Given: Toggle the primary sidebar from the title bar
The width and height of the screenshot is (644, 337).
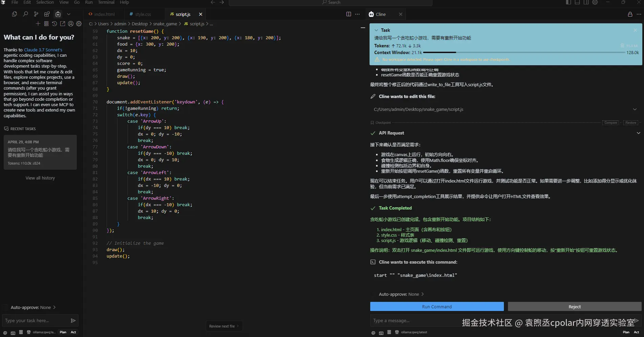Looking at the screenshot, I should [569, 2].
